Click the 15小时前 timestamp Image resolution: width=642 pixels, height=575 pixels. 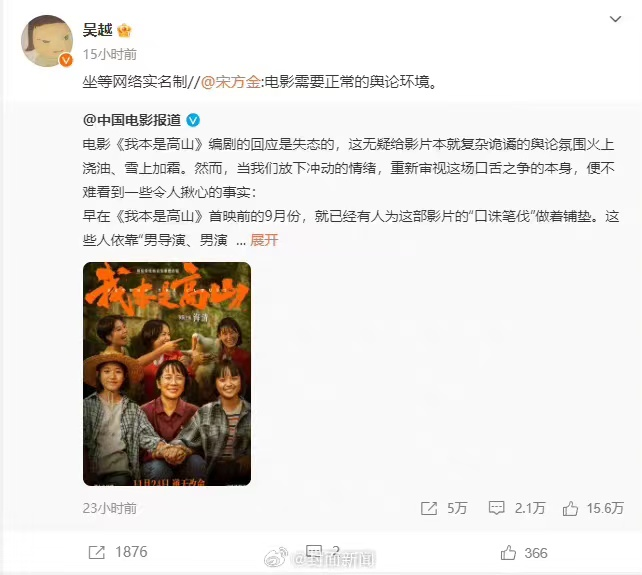click(110, 54)
